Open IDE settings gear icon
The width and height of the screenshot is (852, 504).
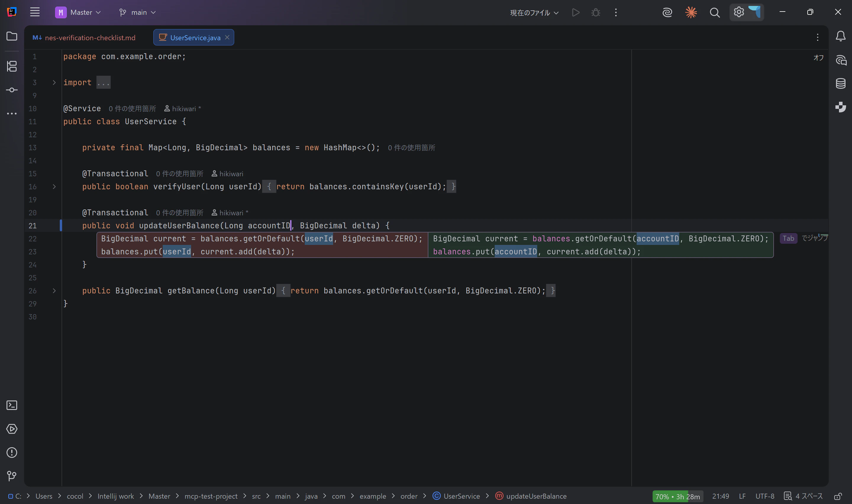coord(739,12)
